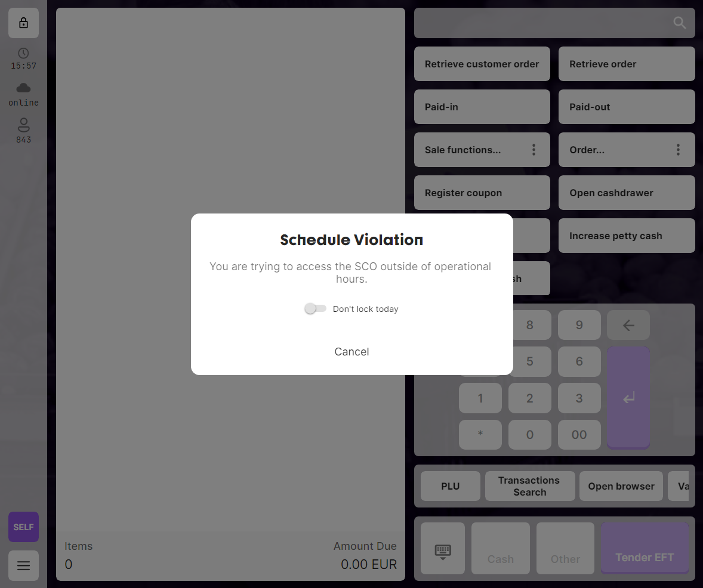
Task: Choose Register coupon
Action: (x=482, y=193)
